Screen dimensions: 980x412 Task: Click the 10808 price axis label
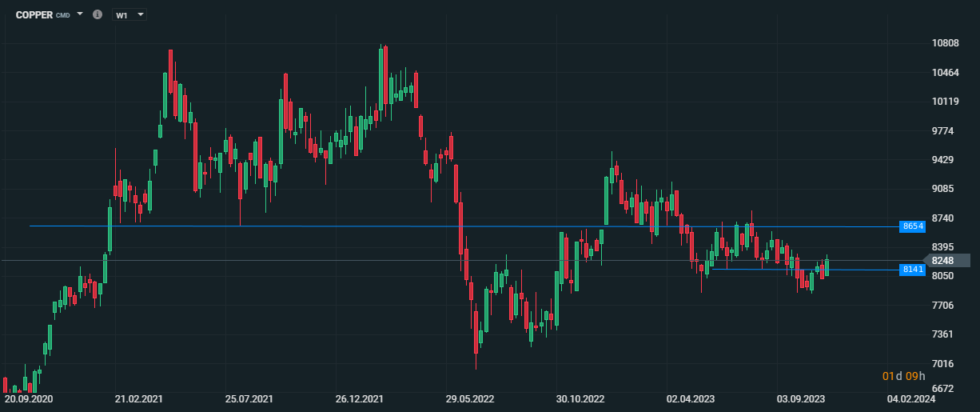[946, 43]
